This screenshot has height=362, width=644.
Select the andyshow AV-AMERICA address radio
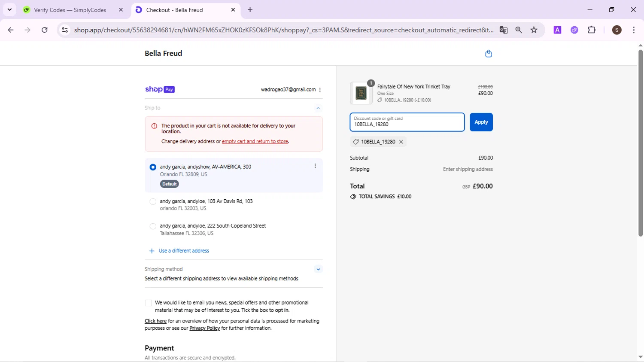(153, 167)
